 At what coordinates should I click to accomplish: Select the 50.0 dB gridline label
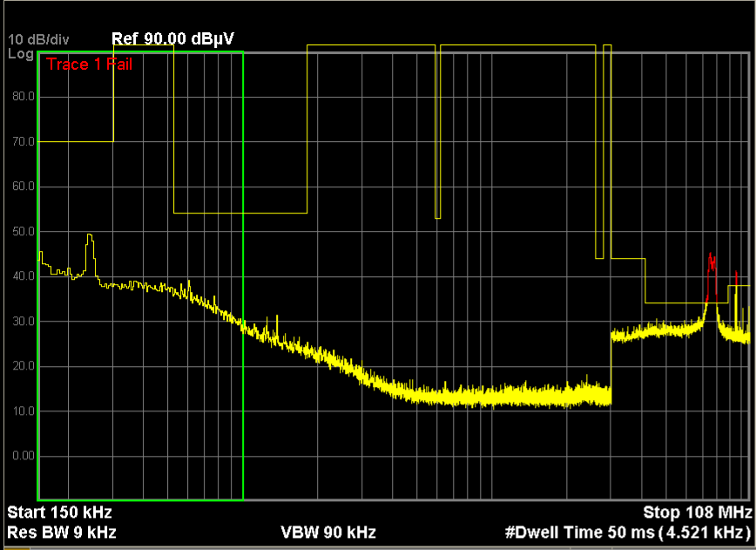pos(22,231)
